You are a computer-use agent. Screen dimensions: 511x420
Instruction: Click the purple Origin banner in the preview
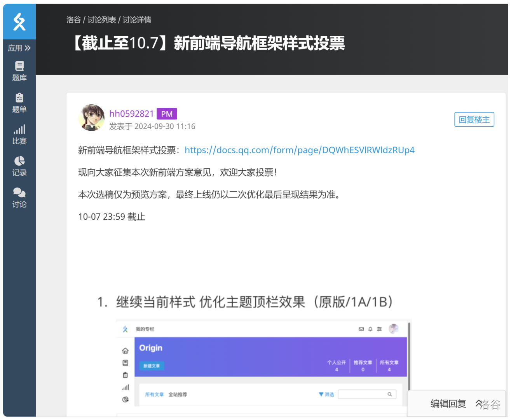270,357
